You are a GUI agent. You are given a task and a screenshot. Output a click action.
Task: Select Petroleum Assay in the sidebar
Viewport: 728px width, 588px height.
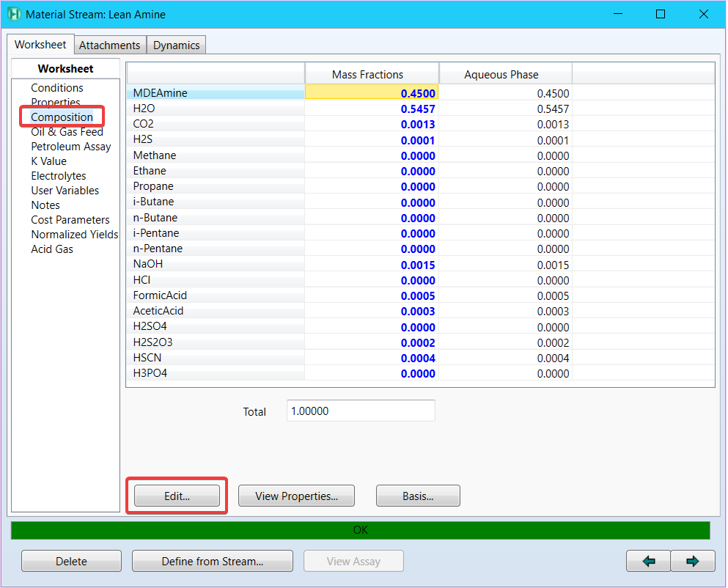click(x=70, y=147)
